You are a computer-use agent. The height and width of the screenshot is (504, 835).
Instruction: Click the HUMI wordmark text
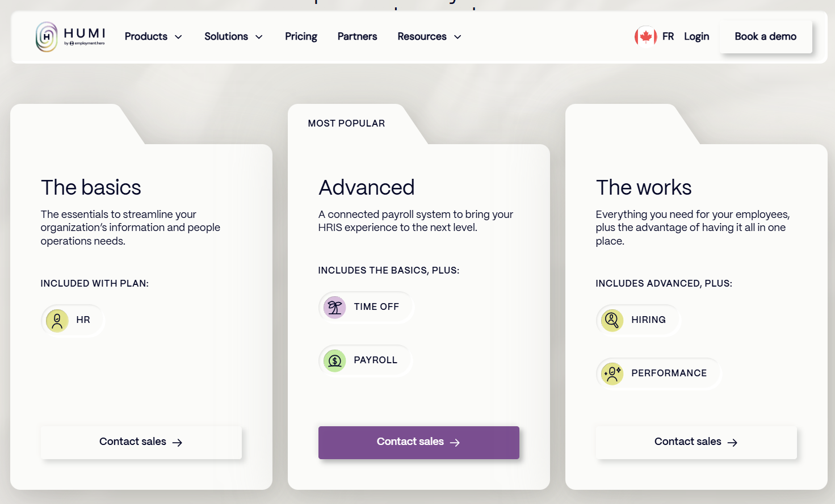(85, 33)
